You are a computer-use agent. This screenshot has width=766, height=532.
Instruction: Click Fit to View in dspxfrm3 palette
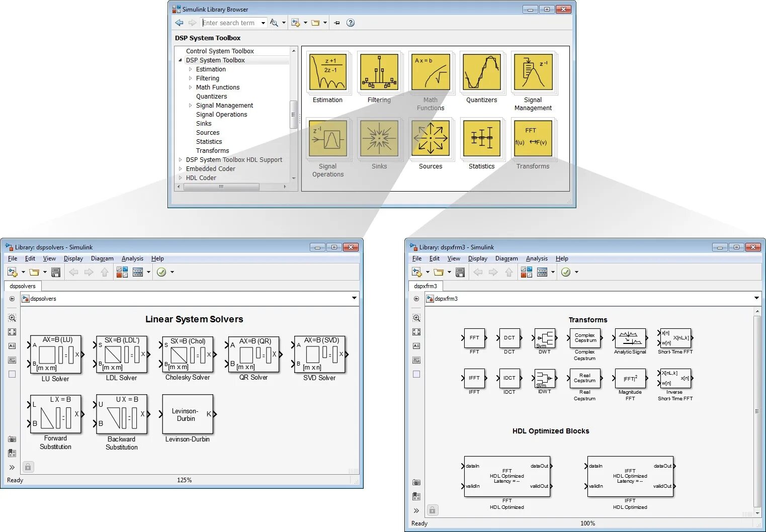point(416,332)
